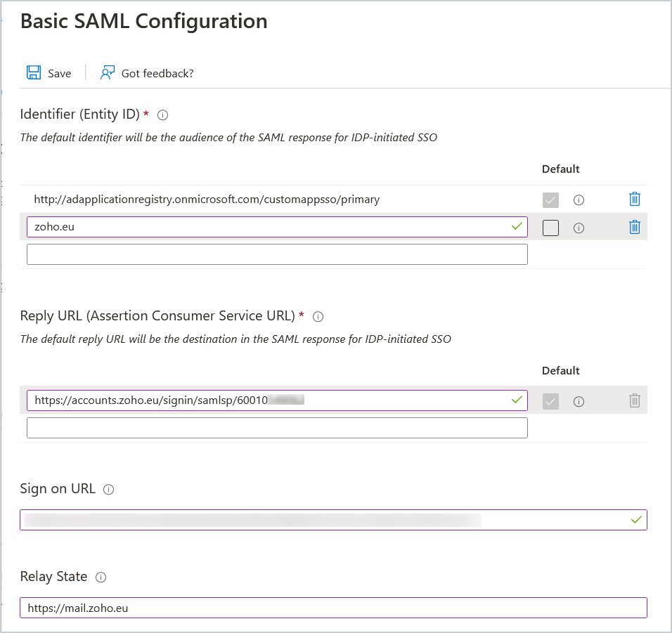Click the greyed trash icon for reply URL
This screenshot has height=633, width=672.
pyautogui.click(x=634, y=400)
